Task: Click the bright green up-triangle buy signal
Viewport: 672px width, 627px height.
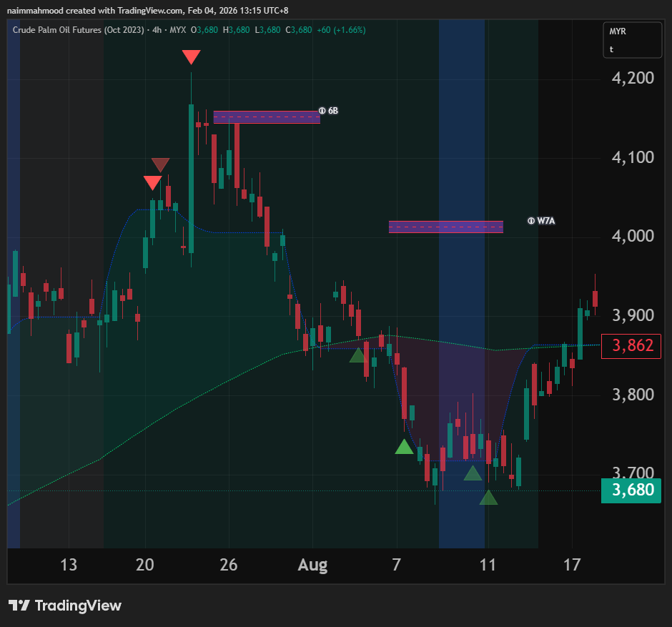Action: click(405, 447)
